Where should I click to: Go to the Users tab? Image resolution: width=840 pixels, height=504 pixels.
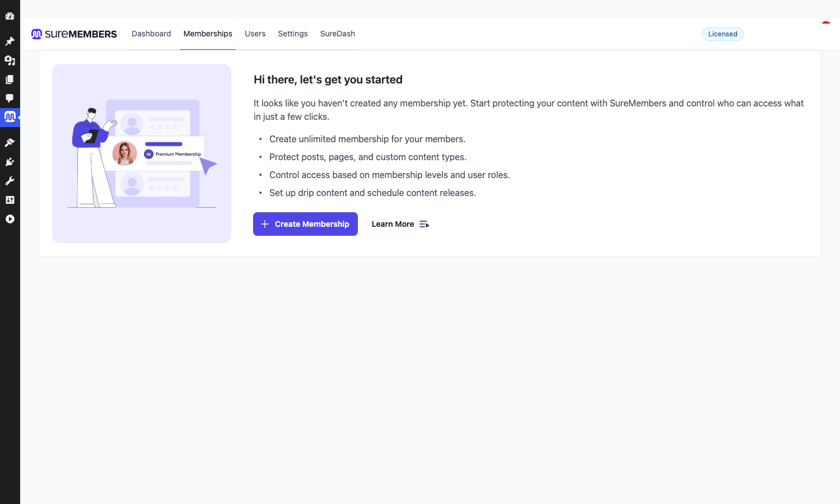click(x=255, y=34)
